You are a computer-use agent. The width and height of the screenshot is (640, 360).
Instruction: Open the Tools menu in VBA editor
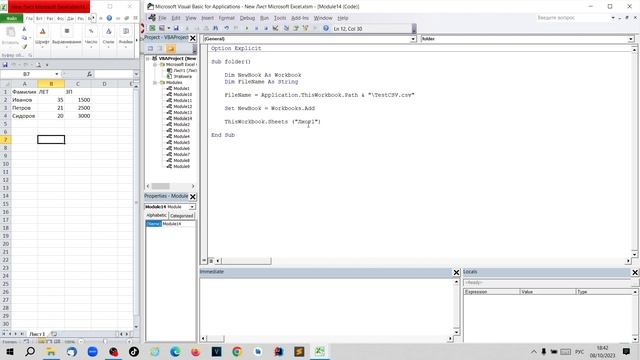pyautogui.click(x=280, y=18)
